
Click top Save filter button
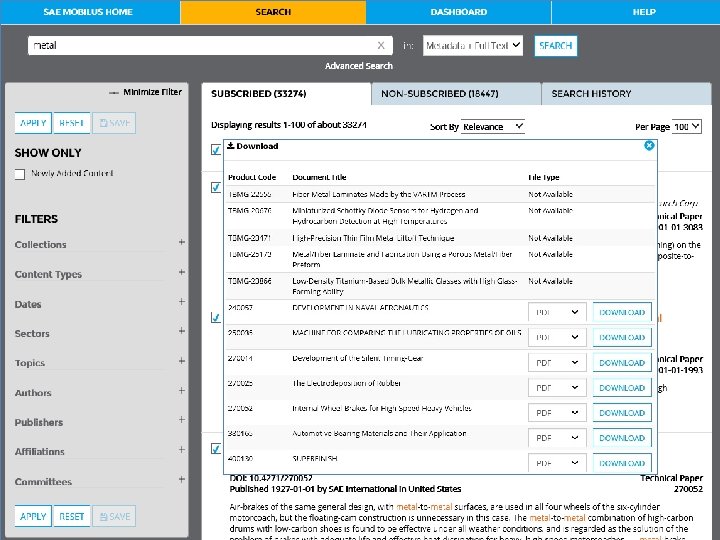click(x=114, y=123)
